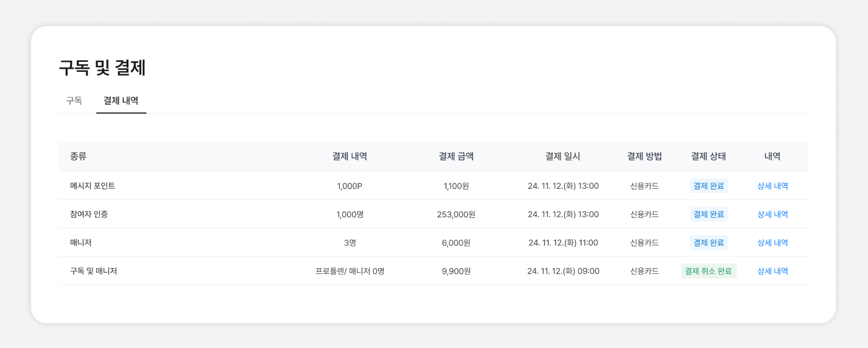The height and width of the screenshot is (348, 868).
Task: Open 상세 내역 for 구독 및 매니저
Action: tap(773, 271)
